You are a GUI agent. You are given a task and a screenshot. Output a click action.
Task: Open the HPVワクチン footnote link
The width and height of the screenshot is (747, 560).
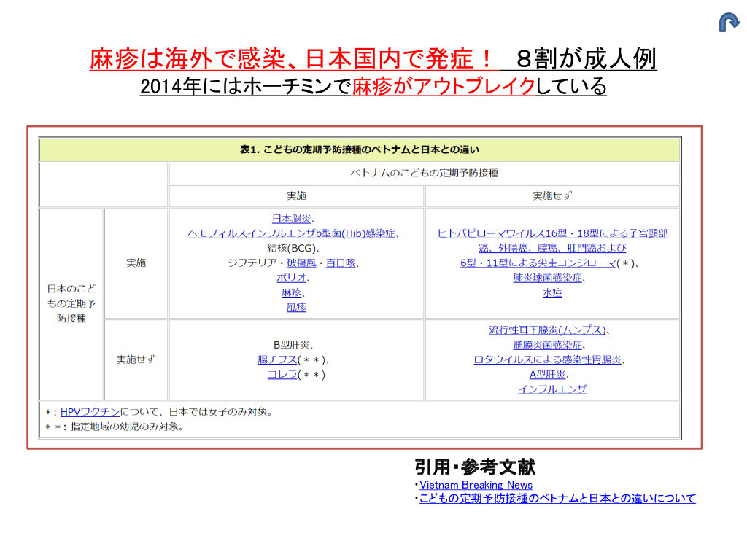(89, 412)
